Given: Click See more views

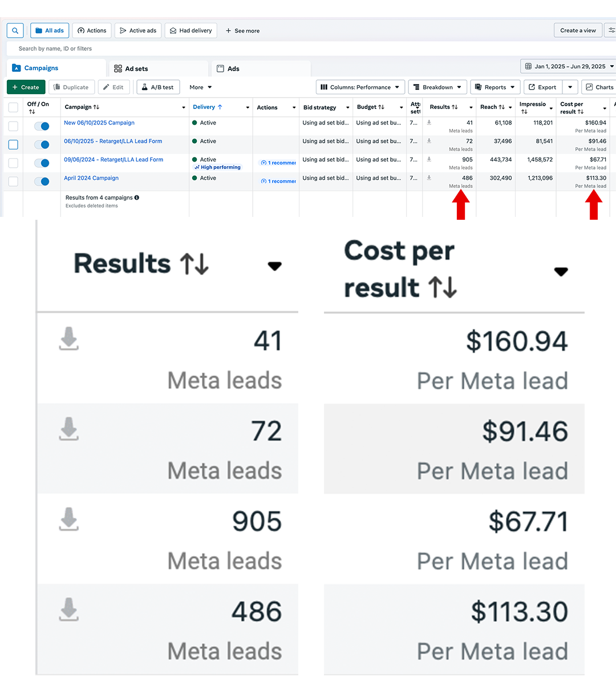Looking at the screenshot, I should pyautogui.click(x=242, y=31).
